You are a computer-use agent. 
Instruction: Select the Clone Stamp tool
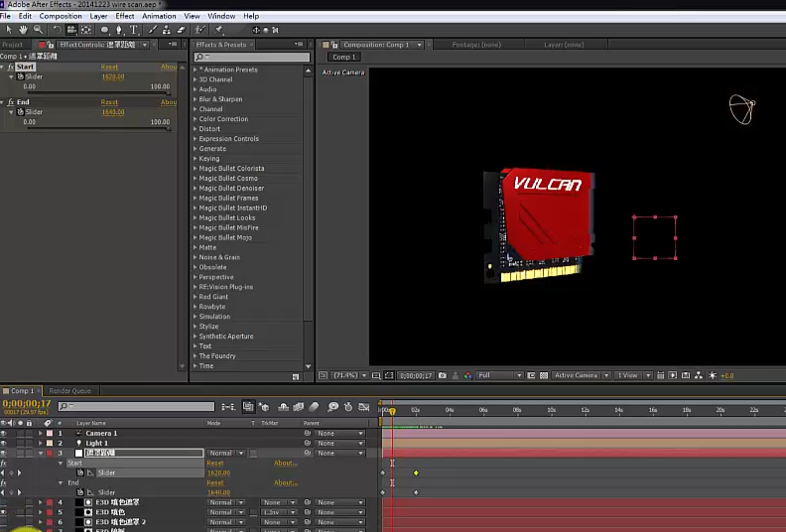167,30
